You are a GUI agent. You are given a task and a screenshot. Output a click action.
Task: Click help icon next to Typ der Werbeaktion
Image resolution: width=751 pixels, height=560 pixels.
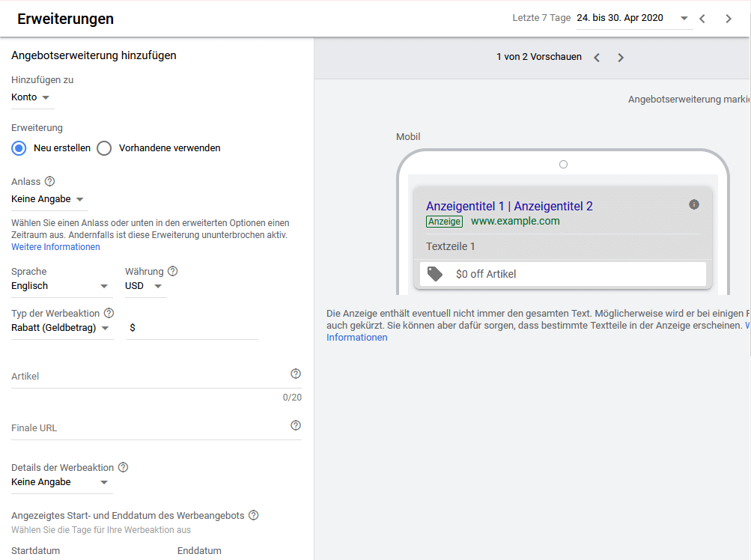[x=109, y=313]
